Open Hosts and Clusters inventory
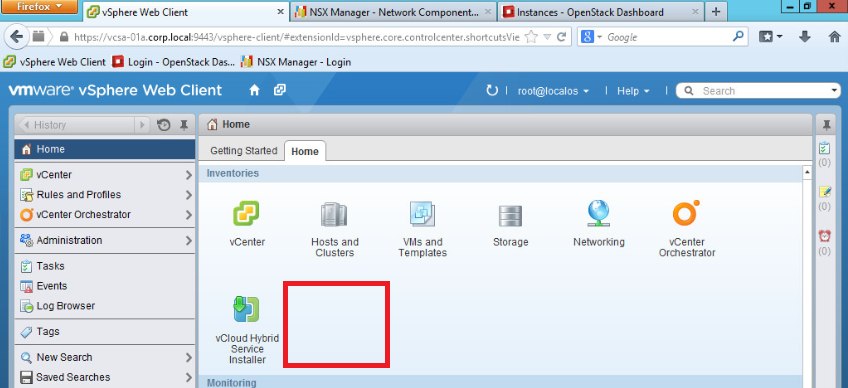The image size is (848, 388). (x=334, y=215)
